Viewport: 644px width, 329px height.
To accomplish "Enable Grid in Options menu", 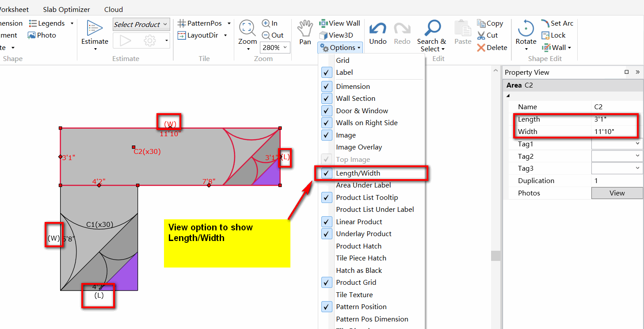I will [343, 61].
